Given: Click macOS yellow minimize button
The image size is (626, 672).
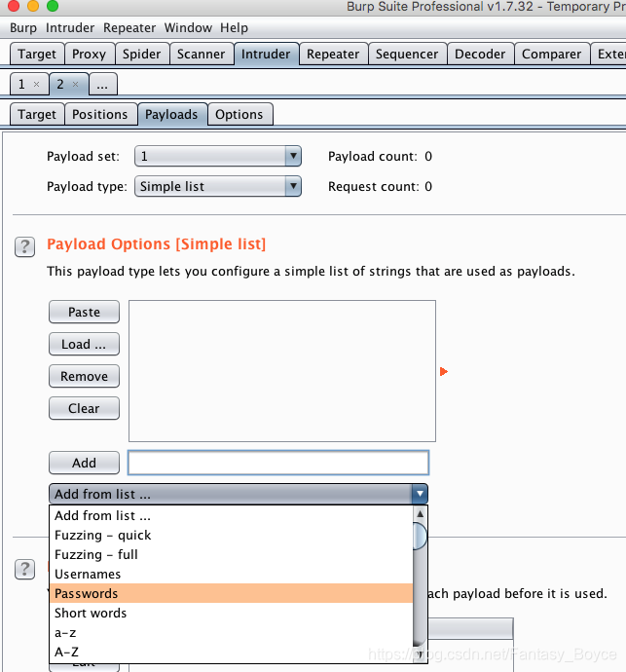Looking at the screenshot, I should click(x=33, y=5).
